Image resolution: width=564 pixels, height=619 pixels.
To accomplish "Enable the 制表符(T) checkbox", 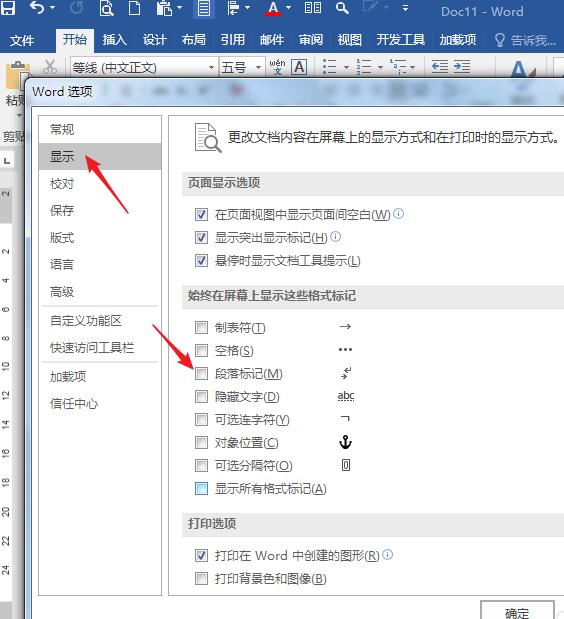I will 201,327.
